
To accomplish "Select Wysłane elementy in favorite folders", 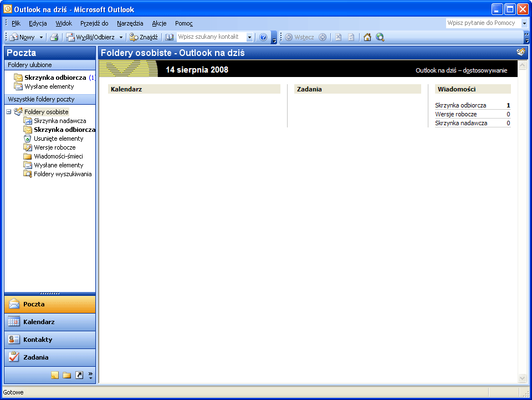I will 44,86.
